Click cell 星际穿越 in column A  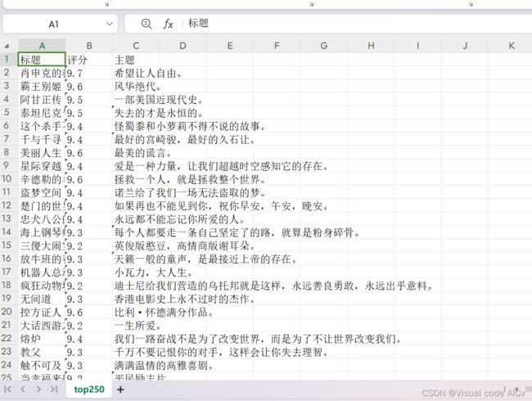pyautogui.click(x=42, y=166)
